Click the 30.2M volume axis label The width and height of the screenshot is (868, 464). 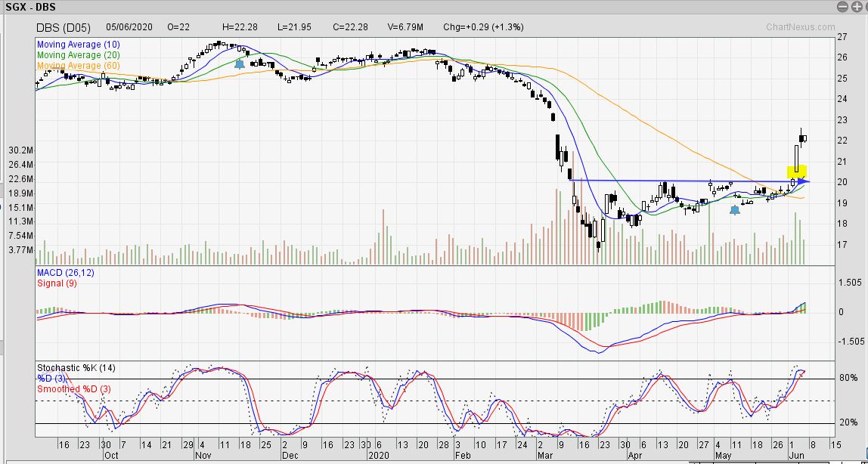pyautogui.click(x=22, y=150)
